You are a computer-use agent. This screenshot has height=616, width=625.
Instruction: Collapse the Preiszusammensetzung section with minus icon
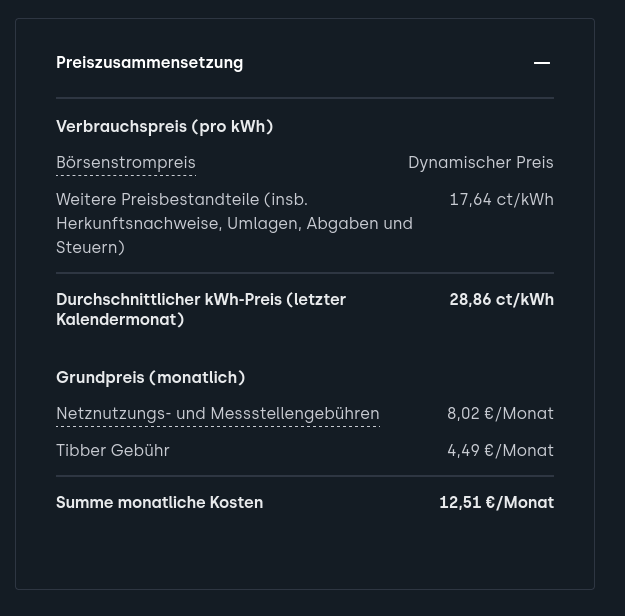click(542, 63)
